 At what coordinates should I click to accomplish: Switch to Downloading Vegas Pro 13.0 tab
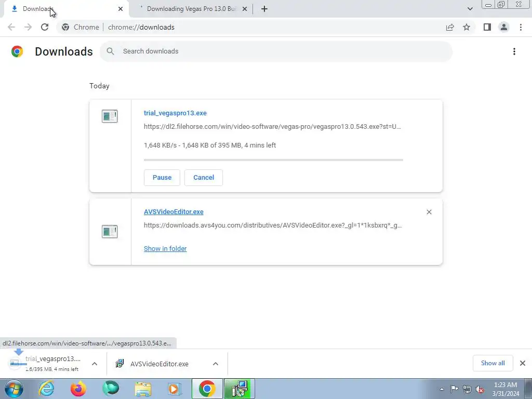click(x=191, y=9)
